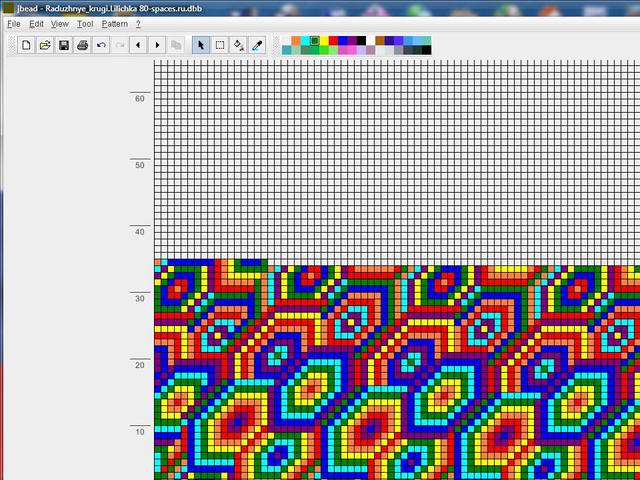Open a pattern with the folder icon
The width and height of the screenshot is (640, 480).
click(45, 45)
